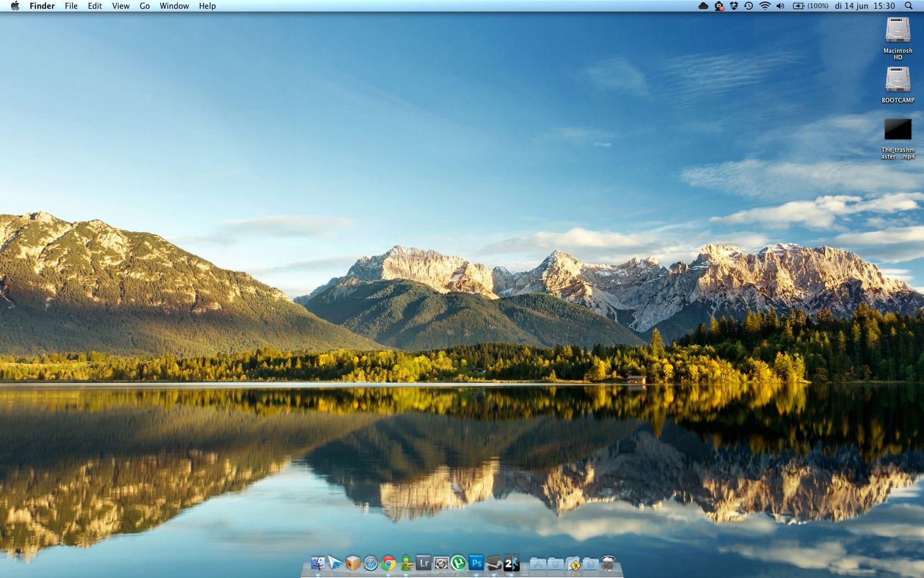Open Portal 2 game icon
924x578 pixels.
(x=512, y=563)
